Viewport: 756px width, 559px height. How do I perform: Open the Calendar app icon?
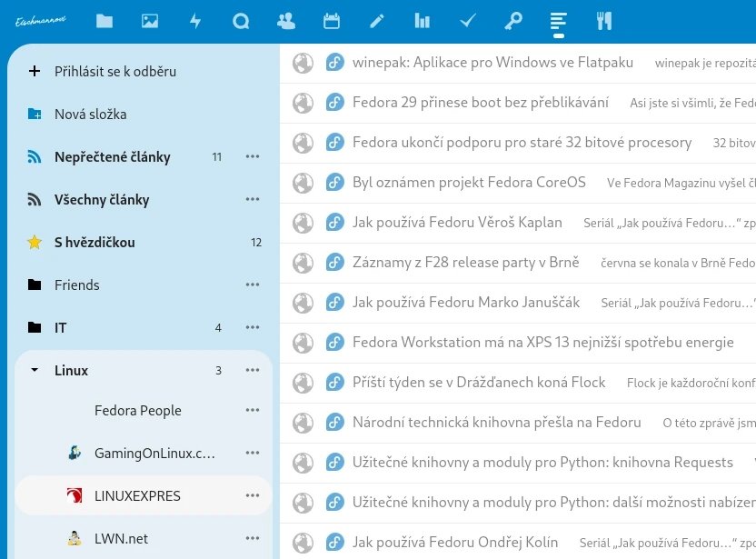[x=331, y=20]
